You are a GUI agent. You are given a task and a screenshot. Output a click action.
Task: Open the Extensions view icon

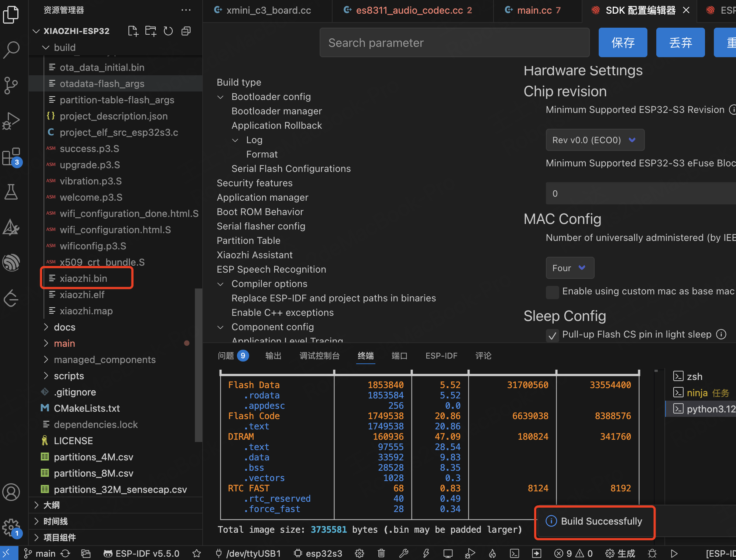pyautogui.click(x=11, y=157)
